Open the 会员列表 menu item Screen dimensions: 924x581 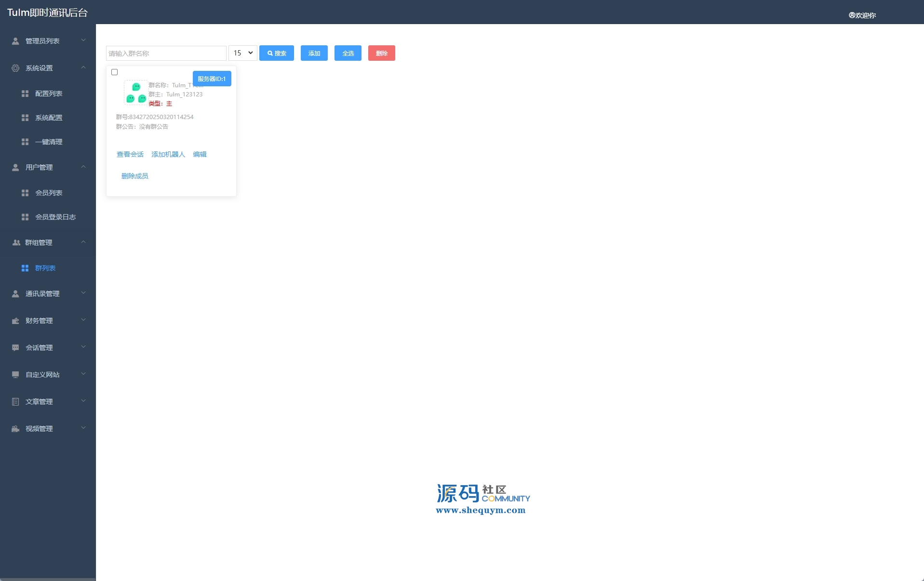pyautogui.click(x=49, y=193)
